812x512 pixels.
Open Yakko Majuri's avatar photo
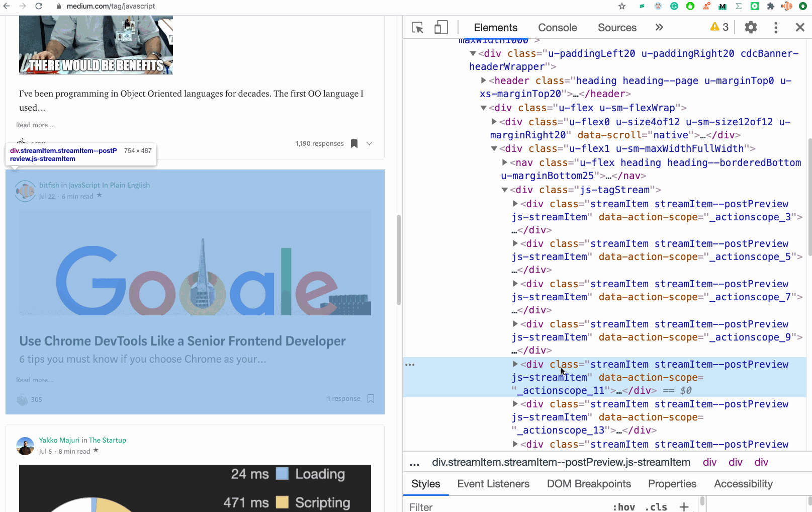point(25,446)
